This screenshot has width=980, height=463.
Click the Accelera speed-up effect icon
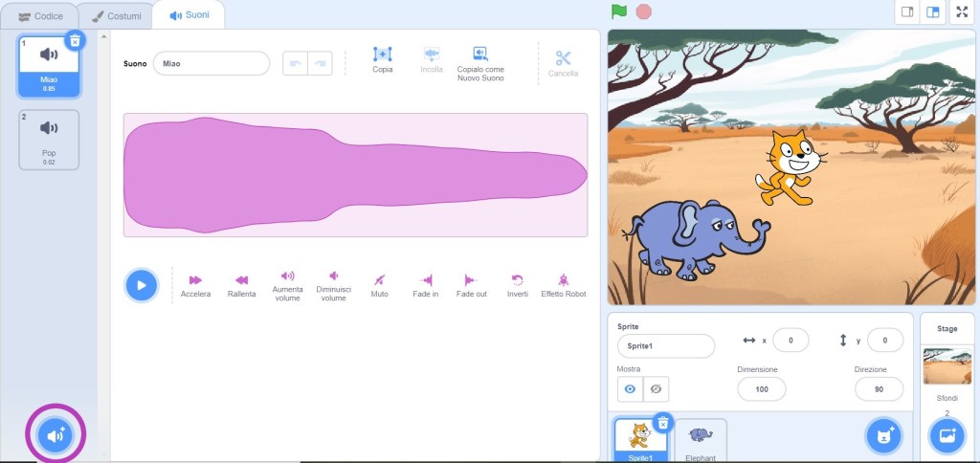click(x=195, y=280)
